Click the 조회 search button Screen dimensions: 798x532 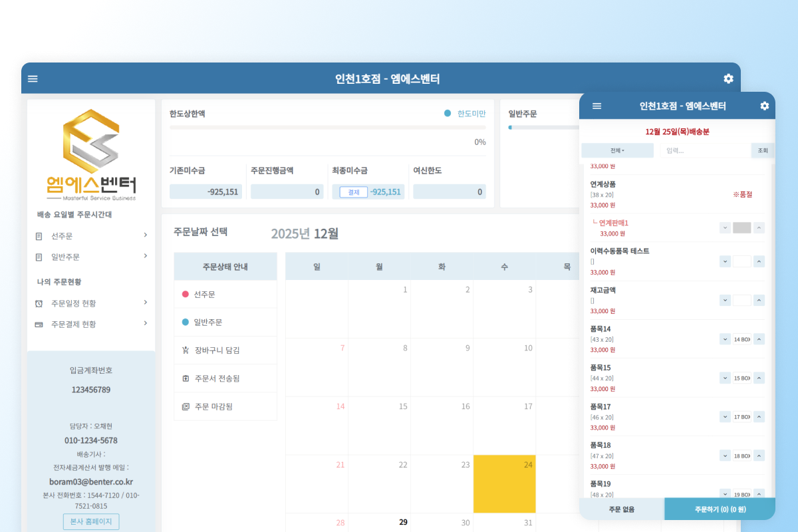(x=762, y=150)
